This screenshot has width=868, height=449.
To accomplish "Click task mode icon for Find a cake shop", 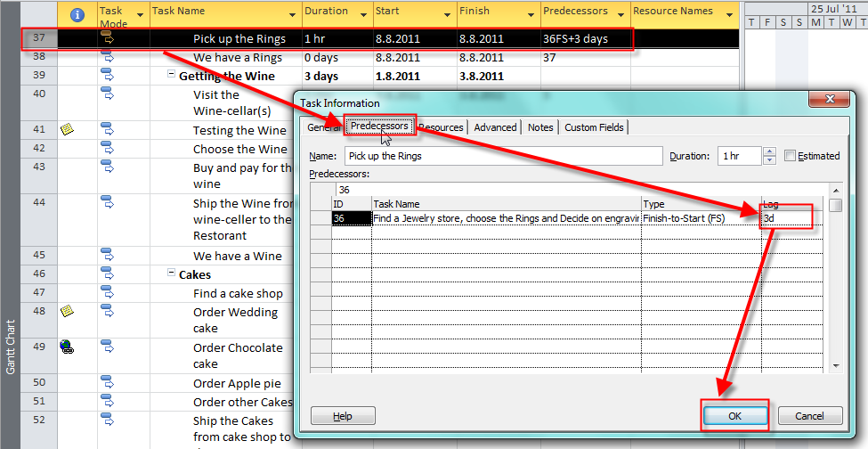I will pyautogui.click(x=107, y=292).
